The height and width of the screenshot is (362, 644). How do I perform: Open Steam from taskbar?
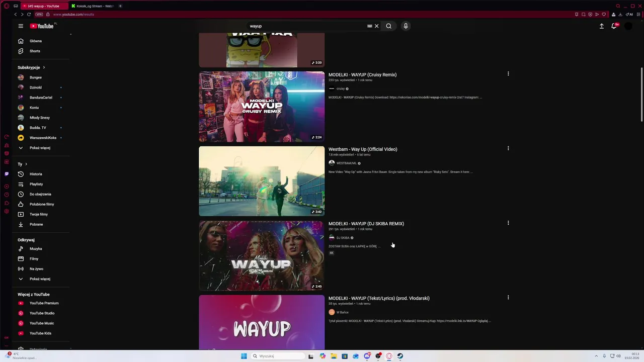click(x=400, y=356)
